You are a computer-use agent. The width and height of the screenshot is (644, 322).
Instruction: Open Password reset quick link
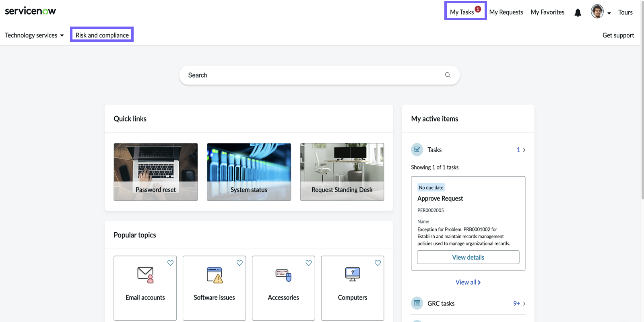pos(156,172)
